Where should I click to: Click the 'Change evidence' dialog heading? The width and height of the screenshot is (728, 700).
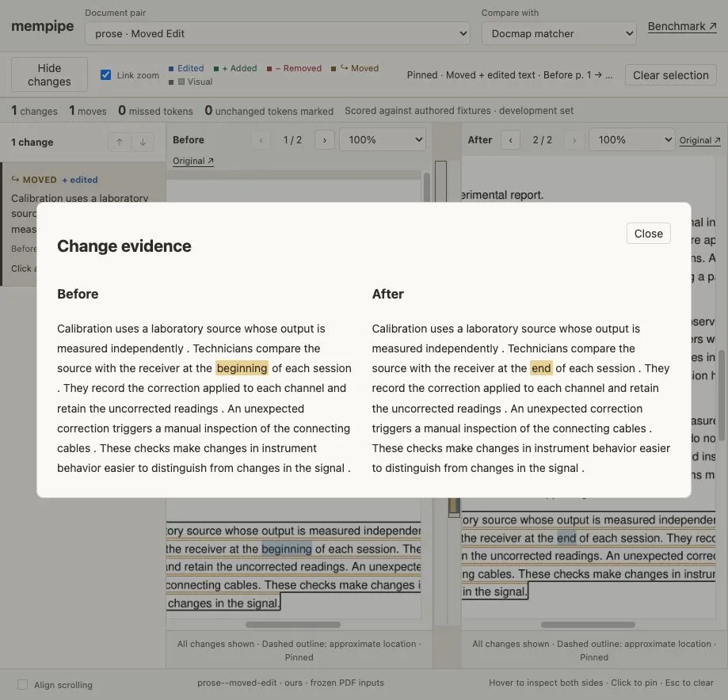(124, 246)
